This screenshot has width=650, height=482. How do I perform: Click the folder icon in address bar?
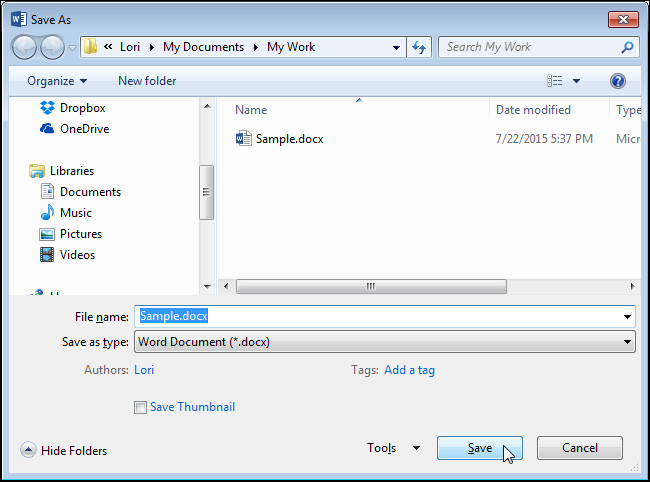coord(90,46)
